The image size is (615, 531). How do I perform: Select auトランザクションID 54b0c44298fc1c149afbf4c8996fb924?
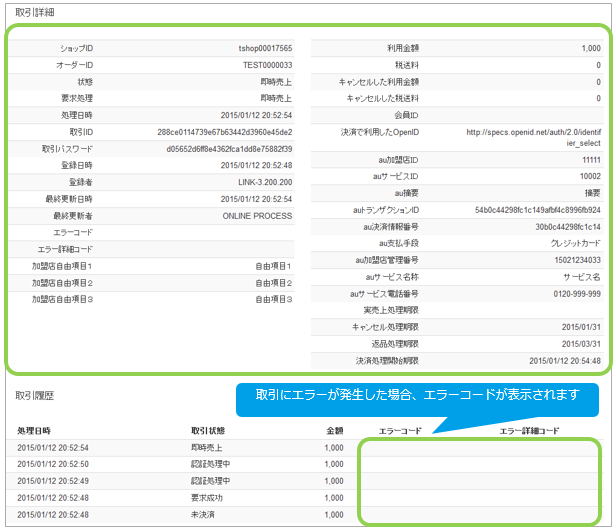(x=538, y=210)
